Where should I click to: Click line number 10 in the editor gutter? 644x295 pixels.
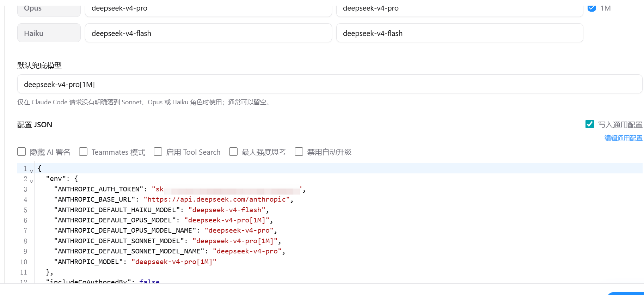pyautogui.click(x=24, y=262)
